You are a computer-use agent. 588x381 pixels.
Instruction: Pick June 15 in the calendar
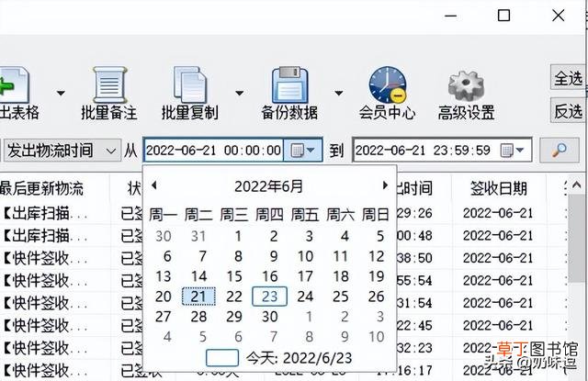tap(234, 276)
